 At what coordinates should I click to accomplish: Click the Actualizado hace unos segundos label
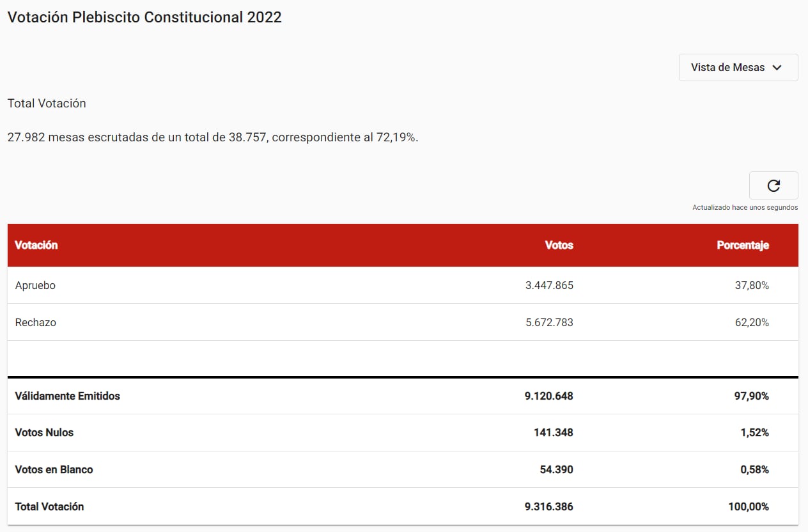pos(745,207)
